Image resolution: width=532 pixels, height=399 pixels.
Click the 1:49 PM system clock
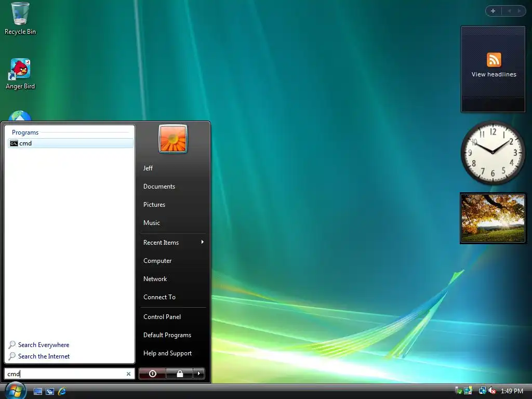[x=512, y=391]
